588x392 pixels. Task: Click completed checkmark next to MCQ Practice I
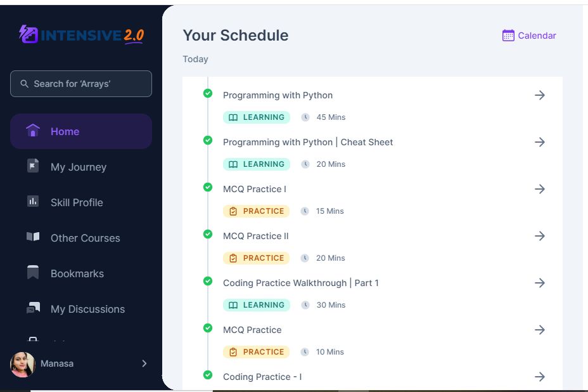pos(208,187)
